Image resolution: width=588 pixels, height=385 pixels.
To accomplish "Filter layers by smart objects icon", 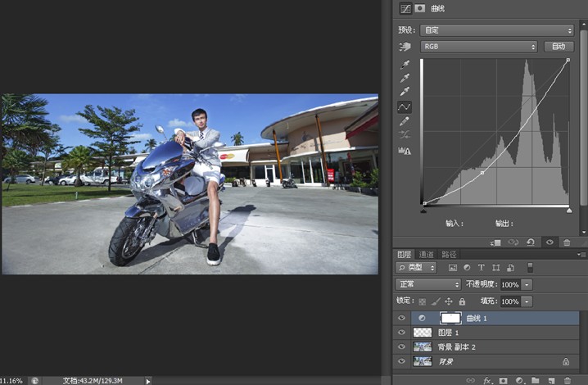I will pyautogui.click(x=510, y=268).
